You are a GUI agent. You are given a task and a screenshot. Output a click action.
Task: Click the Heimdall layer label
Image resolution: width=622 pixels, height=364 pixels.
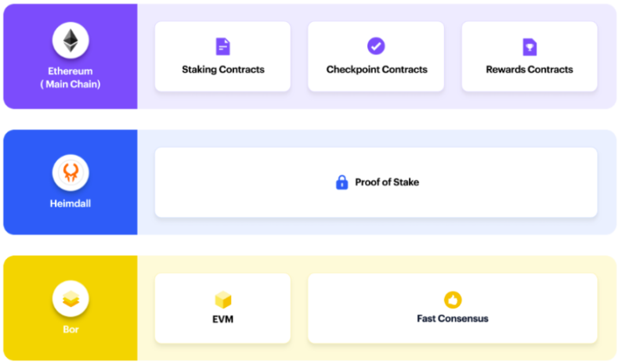[71, 204]
